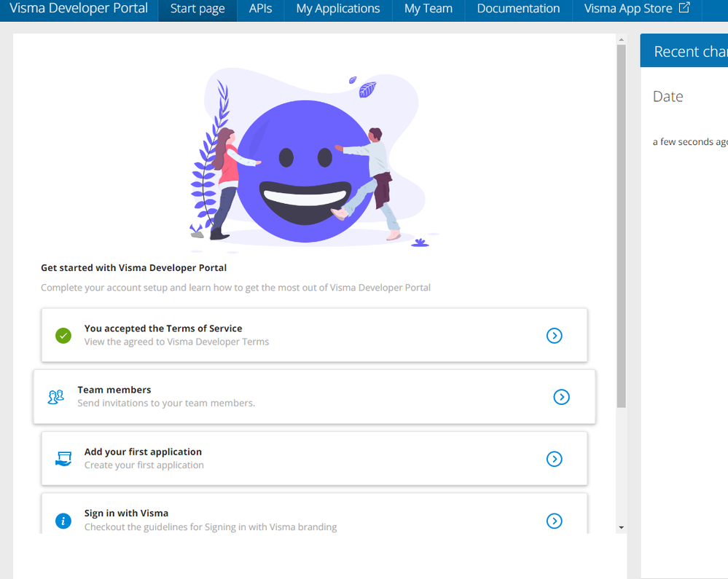Click the vertical scrollbar thumb

pyautogui.click(x=621, y=226)
